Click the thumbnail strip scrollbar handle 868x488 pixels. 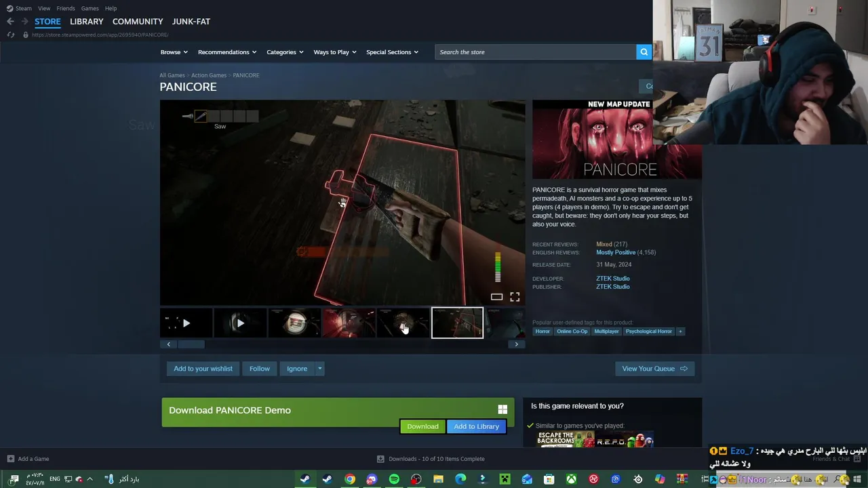click(191, 344)
